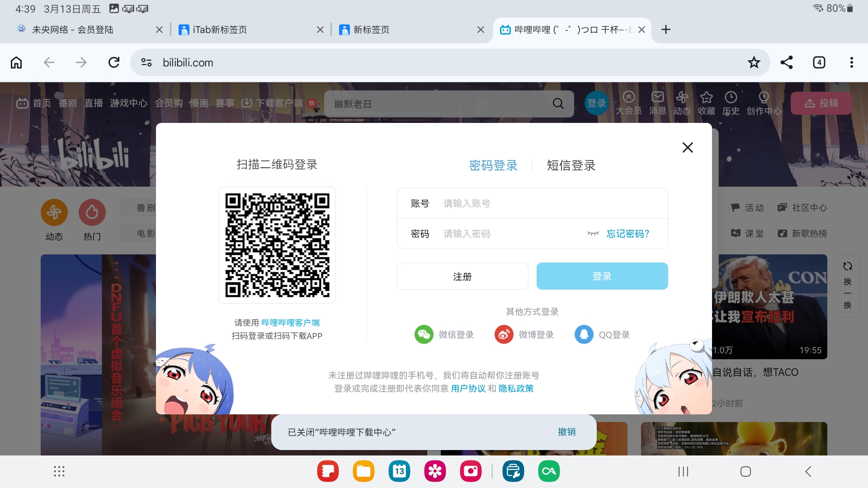Open site info icon in address bar
This screenshot has height=488, width=868.
tap(146, 62)
